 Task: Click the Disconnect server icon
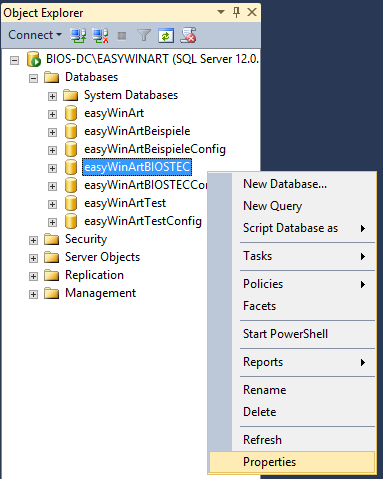(x=100, y=35)
